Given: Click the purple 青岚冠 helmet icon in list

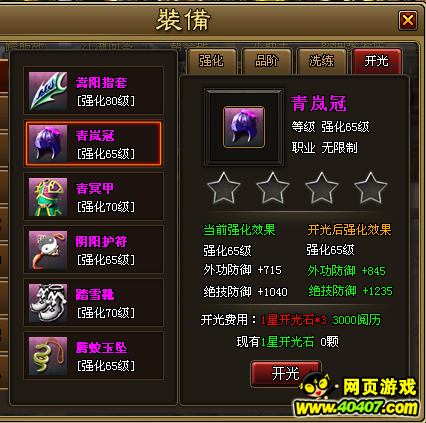Looking at the screenshot, I should pos(48,144).
